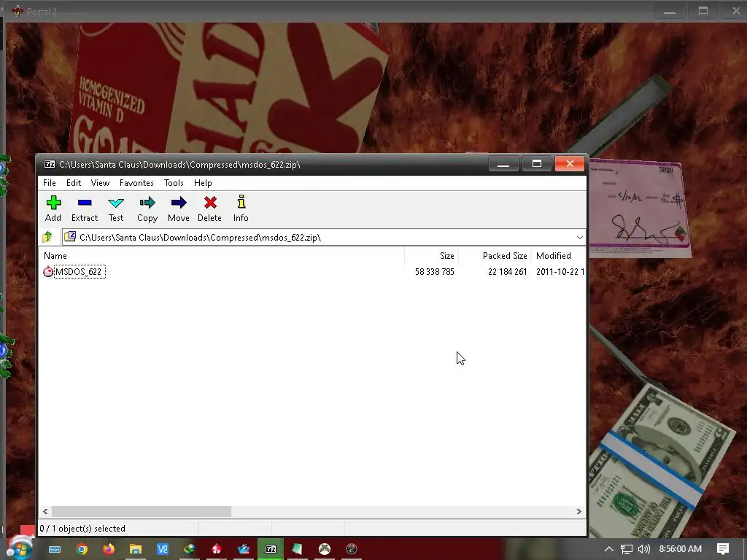Click the 7-Zip title bar icon
The height and width of the screenshot is (560, 747).
point(50,164)
